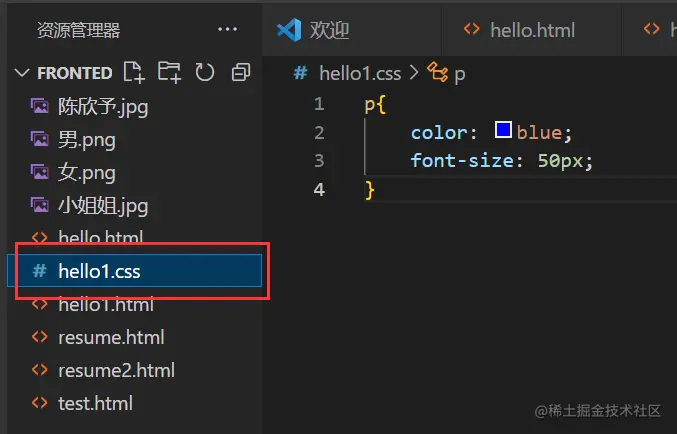Click the New Folder icon in explorer header

click(x=169, y=72)
